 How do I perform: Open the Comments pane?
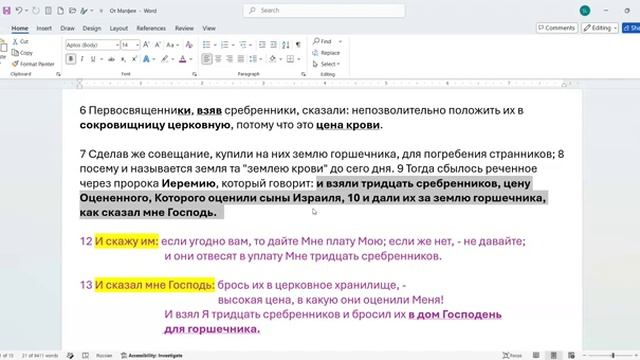click(x=556, y=28)
